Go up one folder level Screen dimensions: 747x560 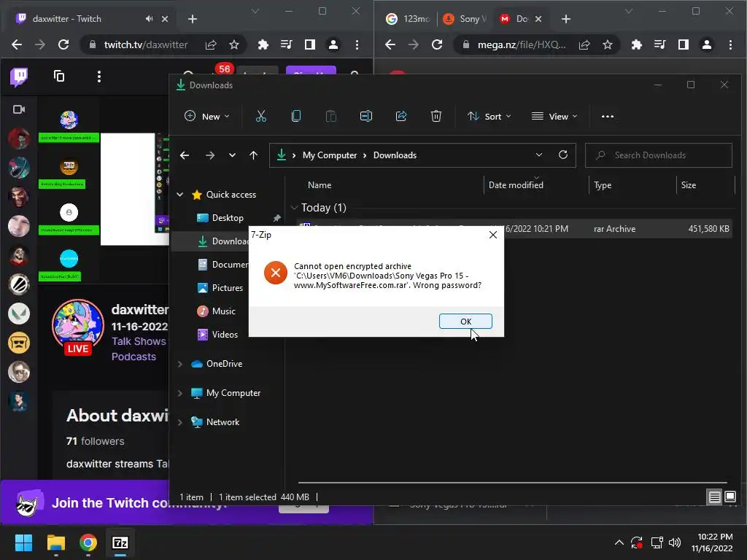(x=253, y=155)
